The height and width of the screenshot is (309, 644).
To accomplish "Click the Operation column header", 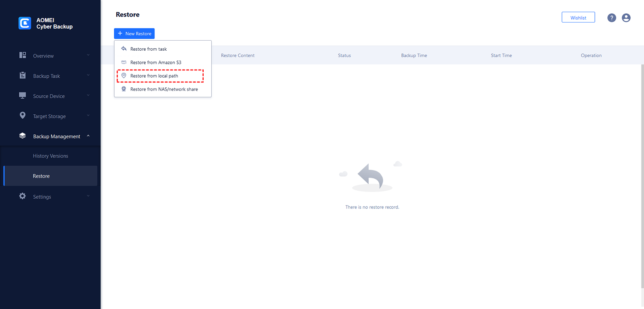I will point(591,56).
